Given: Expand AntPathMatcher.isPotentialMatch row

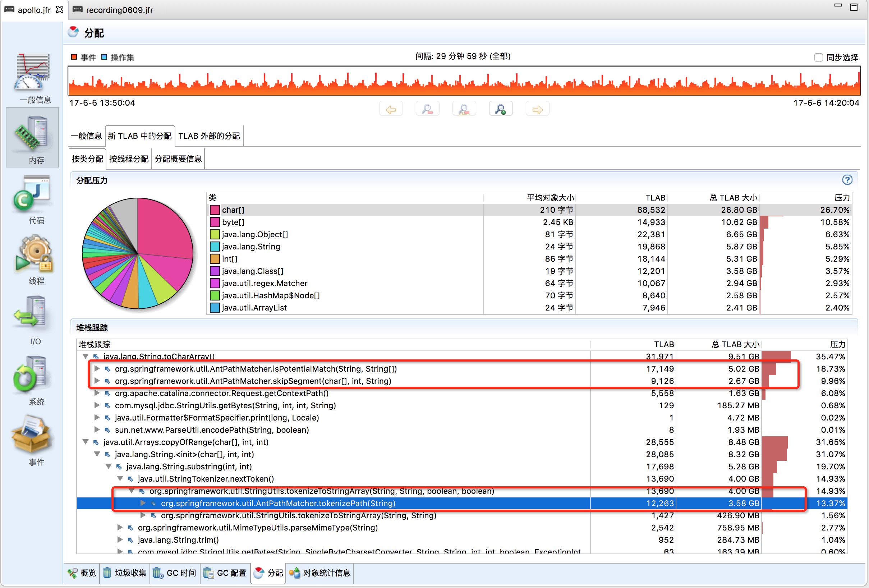Looking at the screenshot, I should pyautogui.click(x=97, y=369).
